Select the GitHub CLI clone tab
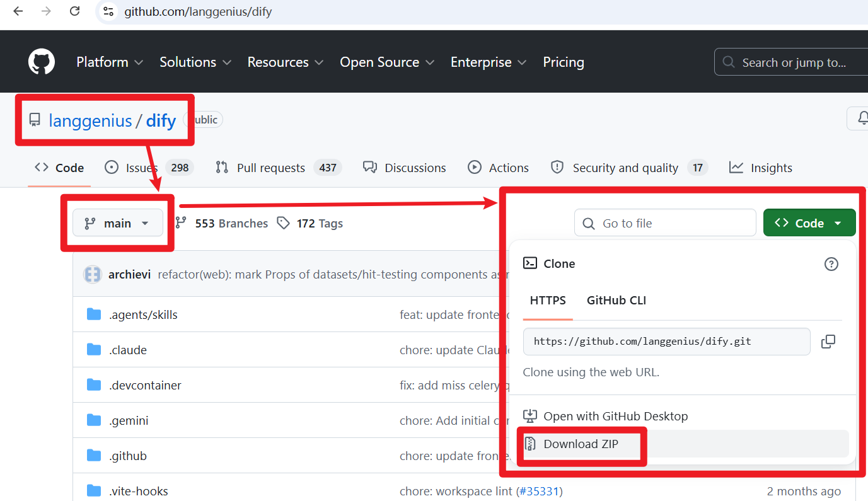This screenshot has width=868, height=501. click(x=616, y=301)
